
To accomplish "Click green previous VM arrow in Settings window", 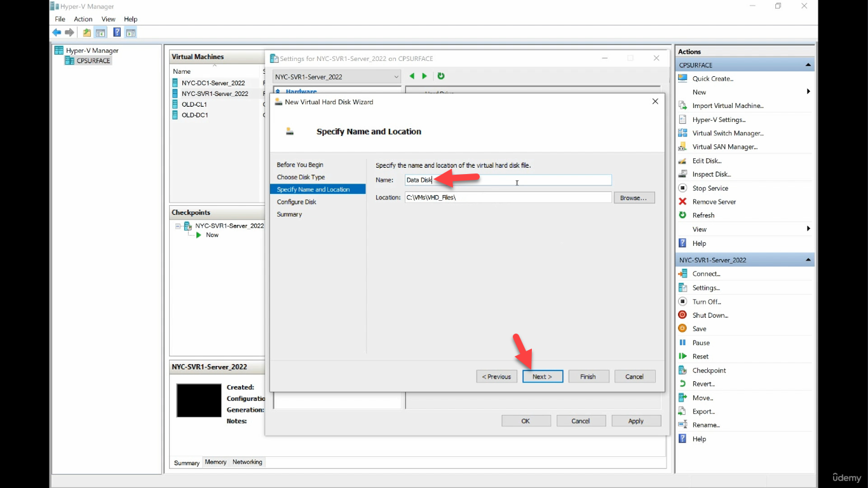I will (x=412, y=76).
